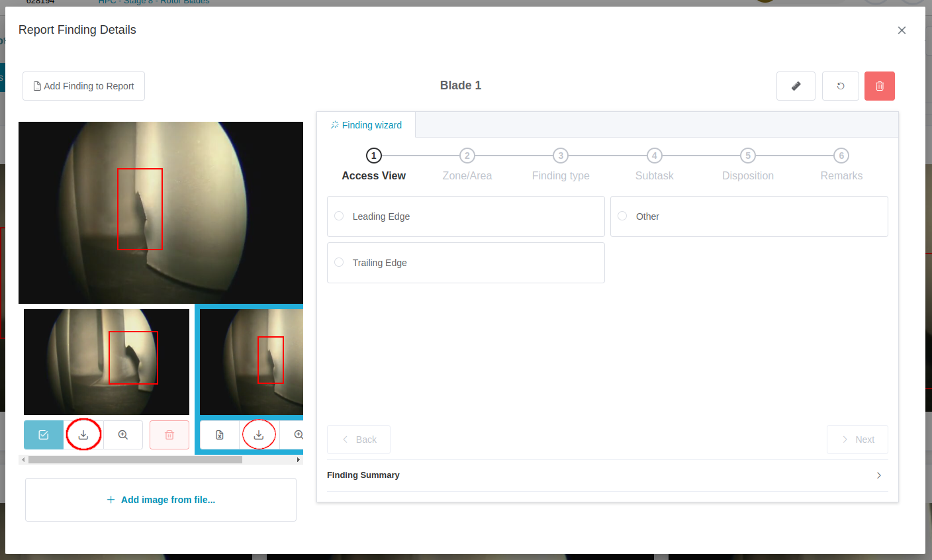The height and width of the screenshot is (560, 932).
Task: Click the thumbnail strip horizontal scrollbar thumb
Action: [x=135, y=459]
